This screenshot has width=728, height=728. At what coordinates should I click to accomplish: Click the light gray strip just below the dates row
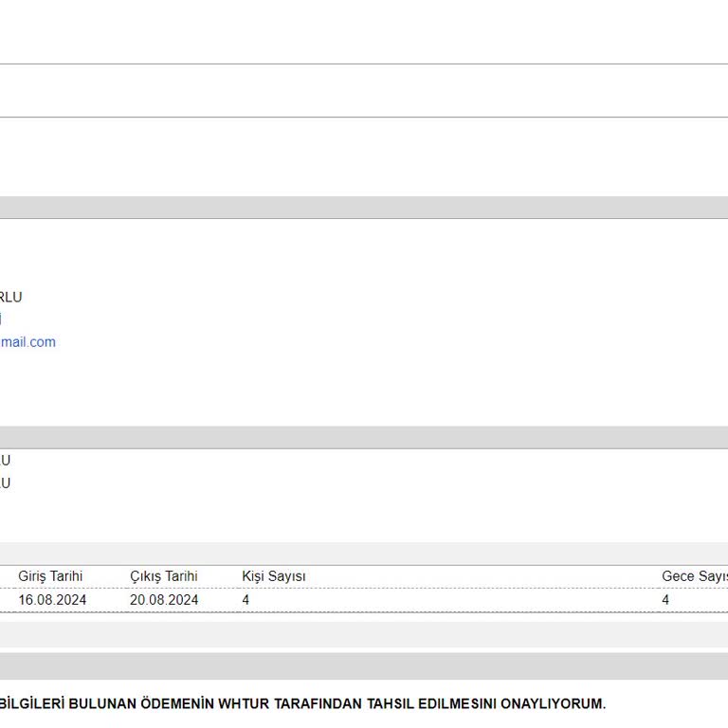tap(364, 633)
